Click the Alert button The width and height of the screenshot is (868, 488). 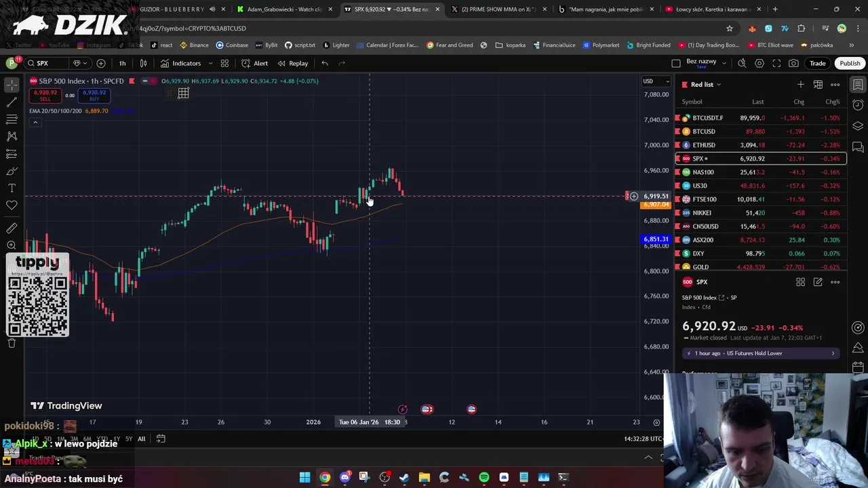click(x=254, y=63)
